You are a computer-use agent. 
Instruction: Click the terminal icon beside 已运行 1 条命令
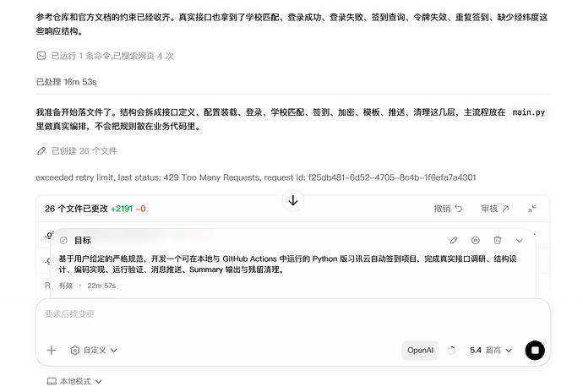tap(41, 56)
